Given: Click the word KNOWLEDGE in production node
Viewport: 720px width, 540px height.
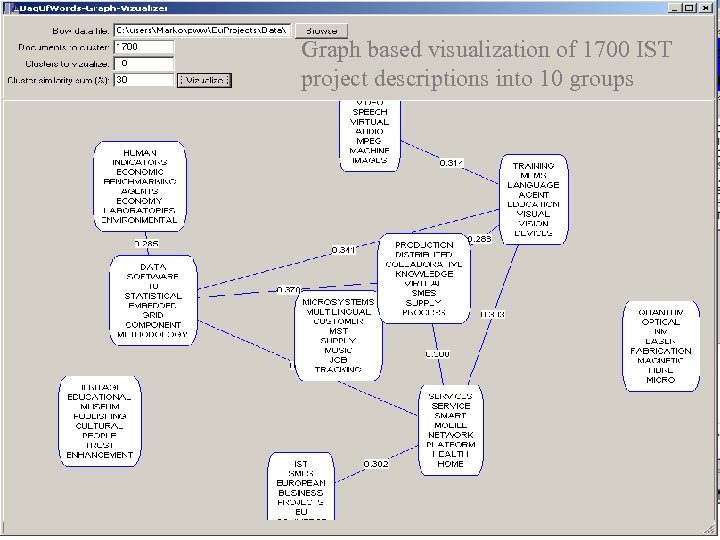Looking at the screenshot, I should tap(424, 274).
